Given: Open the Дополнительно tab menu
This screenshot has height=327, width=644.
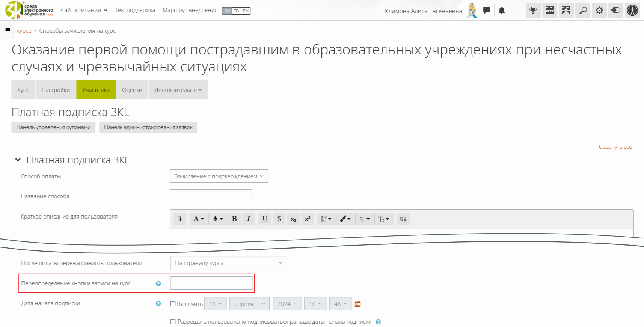Looking at the screenshot, I should coord(178,90).
